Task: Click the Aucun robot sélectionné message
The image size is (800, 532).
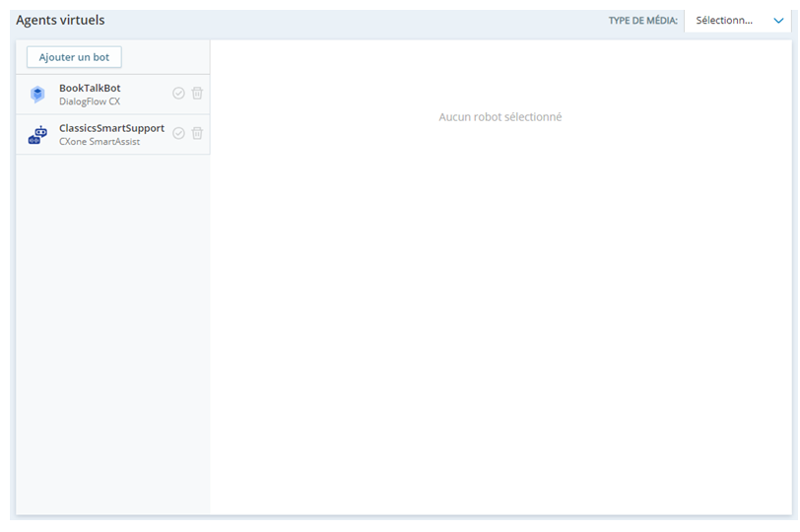Action: [500, 117]
